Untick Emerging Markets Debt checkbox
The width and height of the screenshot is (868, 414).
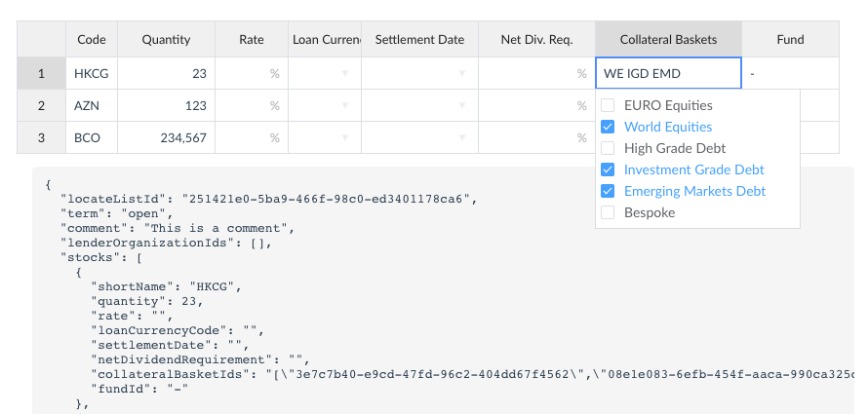(608, 191)
